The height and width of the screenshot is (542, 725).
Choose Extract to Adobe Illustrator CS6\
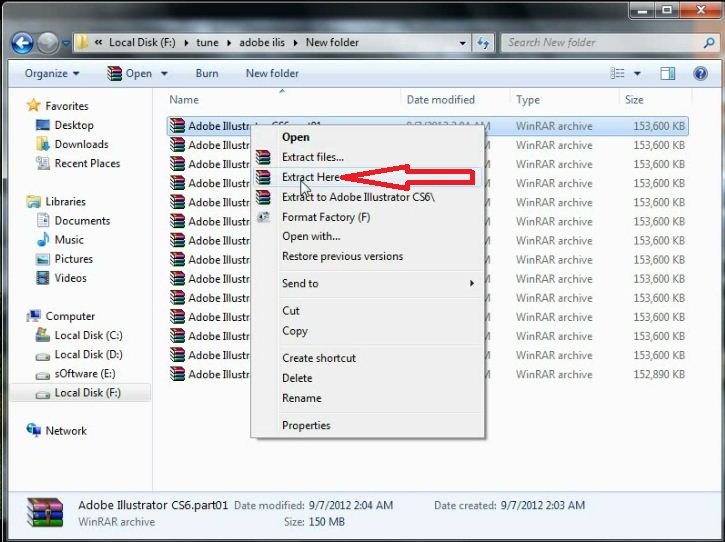click(x=358, y=197)
